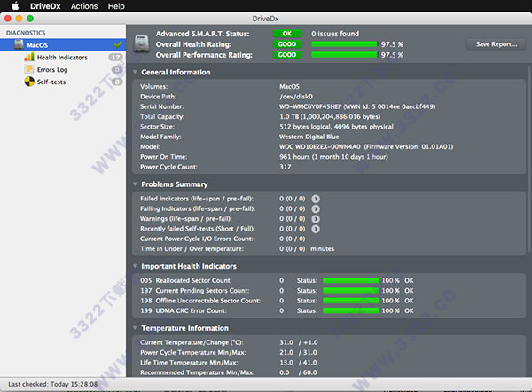This screenshot has height=392, width=532.
Task: Click the 199 UDMA CRC Error Count label
Action: pyautogui.click(x=184, y=310)
